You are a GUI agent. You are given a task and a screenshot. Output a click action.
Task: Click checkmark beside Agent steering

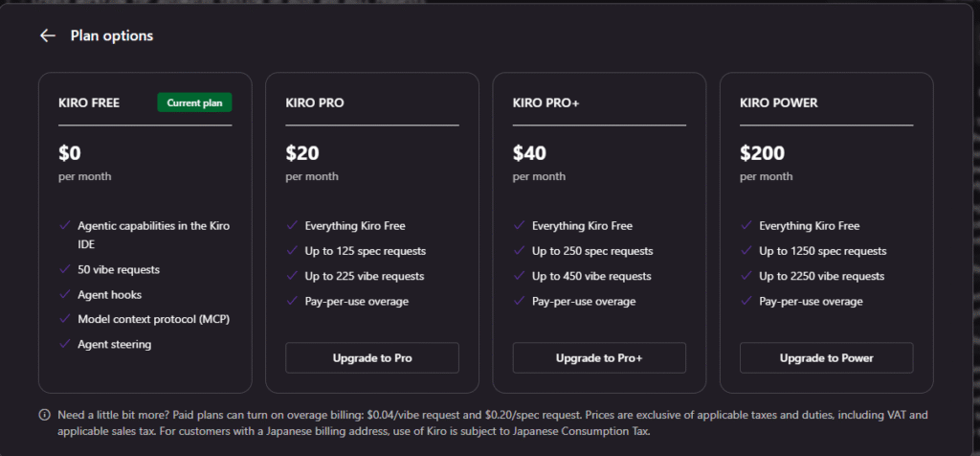(65, 344)
